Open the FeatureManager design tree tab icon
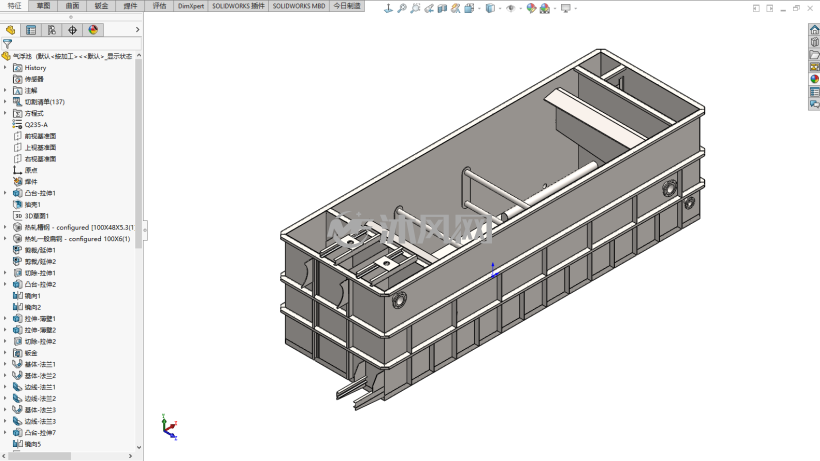Viewport: 820px width, 461px height. point(10,30)
